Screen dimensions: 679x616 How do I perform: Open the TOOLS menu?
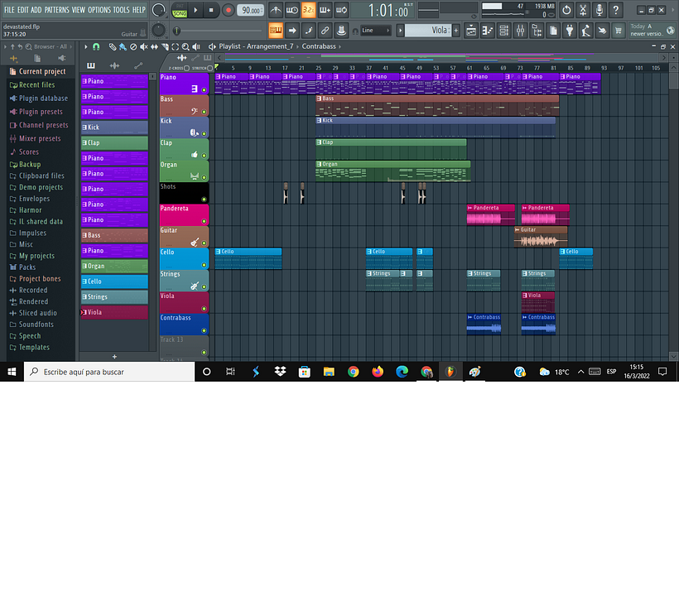[x=121, y=10]
